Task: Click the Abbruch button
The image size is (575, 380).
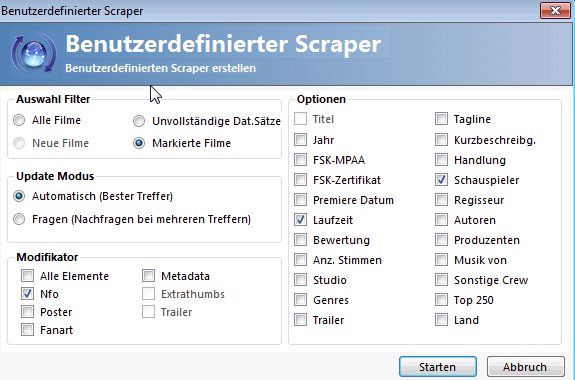Action: coord(525,366)
